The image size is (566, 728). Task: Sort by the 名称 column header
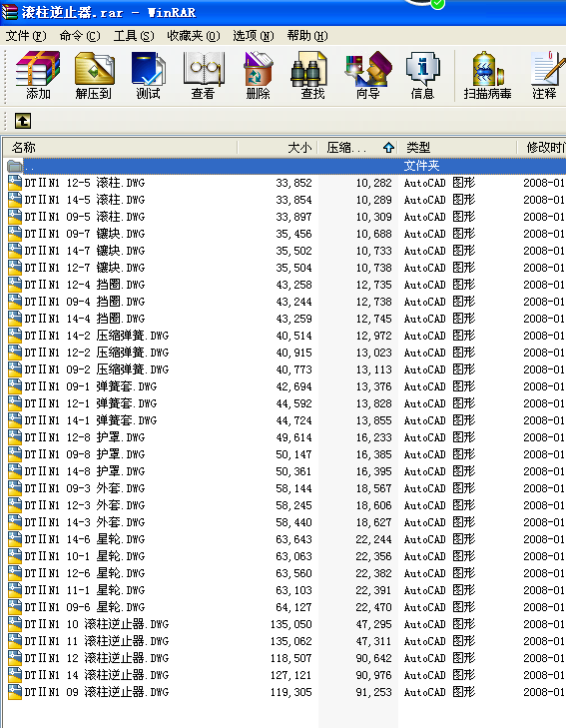coord(121,148)
